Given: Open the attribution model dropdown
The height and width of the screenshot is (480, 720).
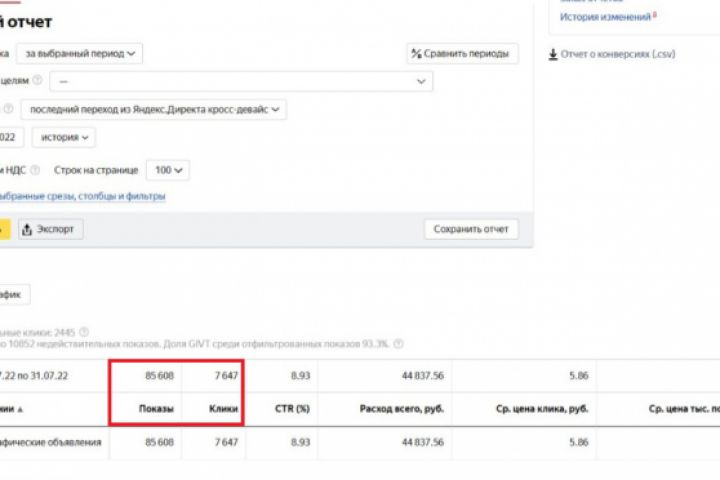Looking at the screenshot, I should pos(154,109).
